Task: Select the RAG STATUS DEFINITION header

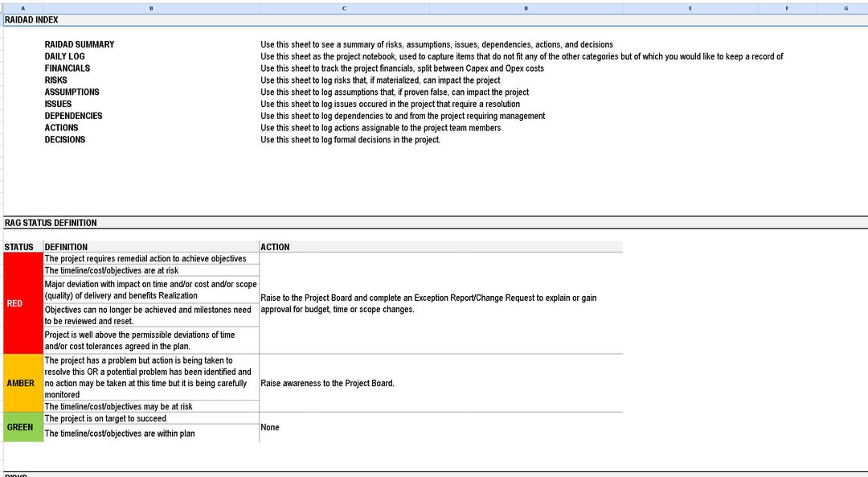Action: point(51,223)
